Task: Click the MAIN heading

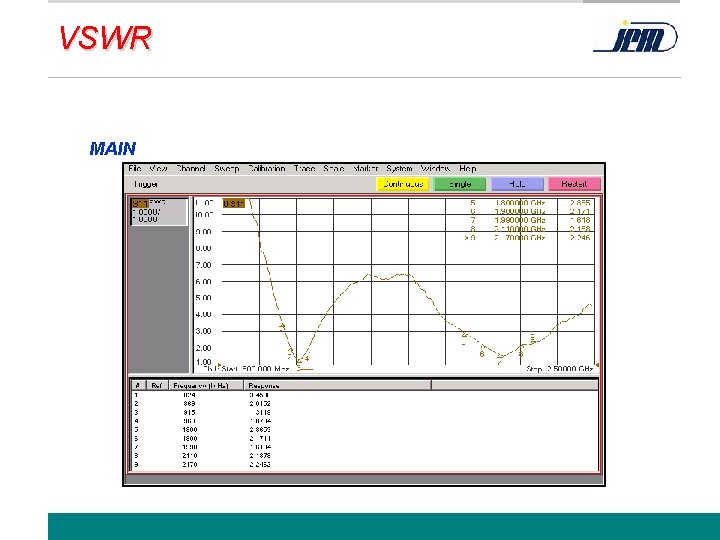Action: coord(113,148)
